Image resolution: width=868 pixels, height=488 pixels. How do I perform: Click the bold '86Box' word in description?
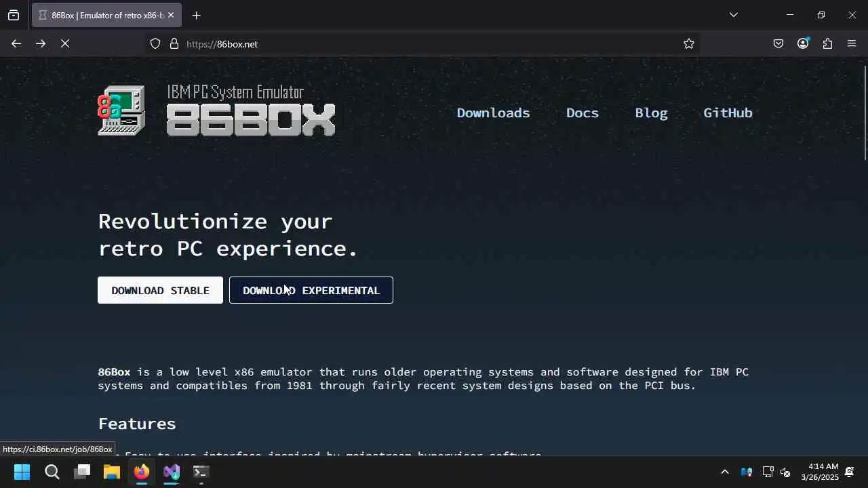114,371
